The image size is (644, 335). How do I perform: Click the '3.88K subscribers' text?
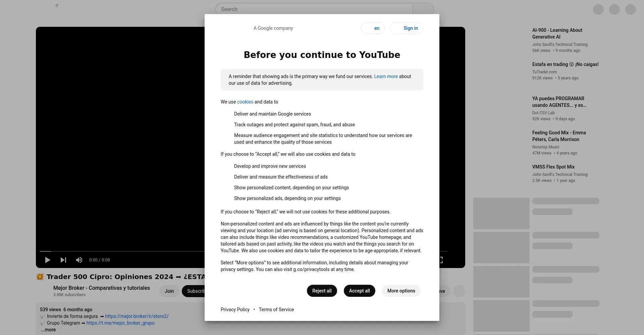click(69, 295)
